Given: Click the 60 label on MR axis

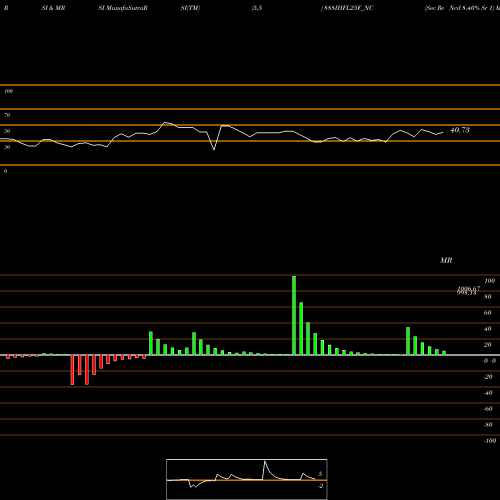Looking at the screenshot, I should 488,313.
